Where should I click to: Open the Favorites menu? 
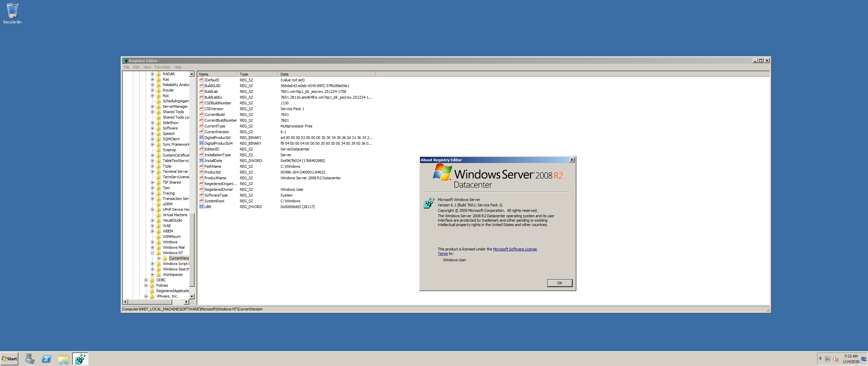pyautogui.click(x=162, y=67)
